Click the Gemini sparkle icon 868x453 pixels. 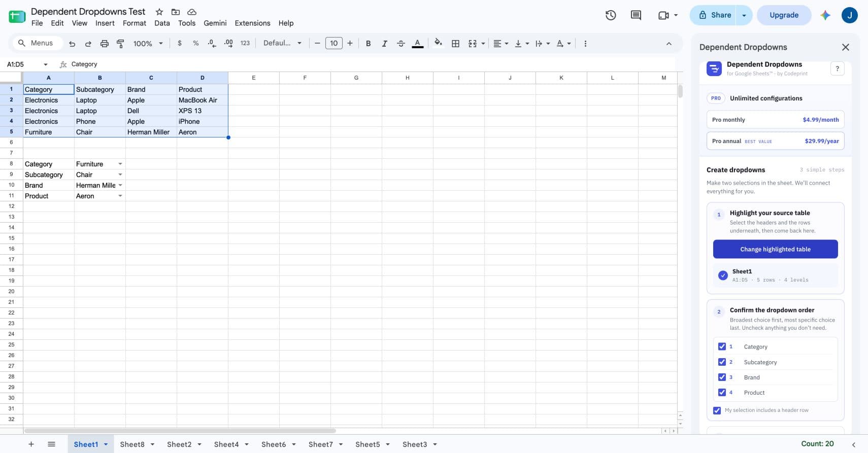(825, 15)
